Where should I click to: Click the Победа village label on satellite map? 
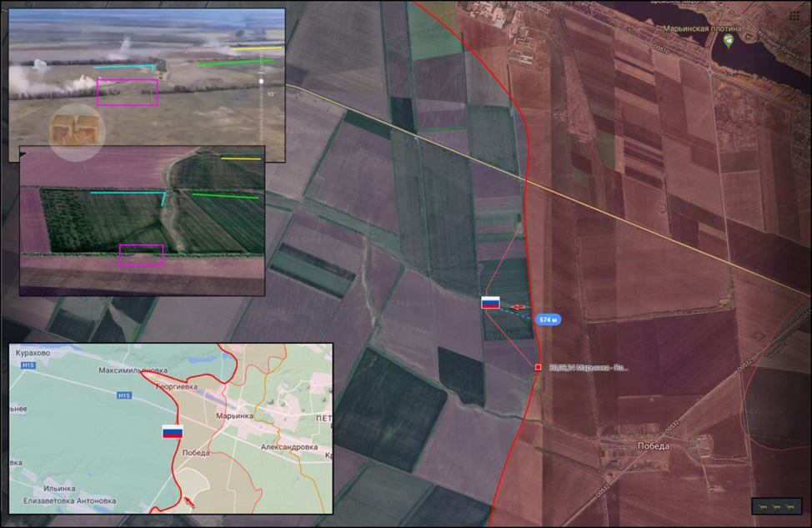click(653, 446)
